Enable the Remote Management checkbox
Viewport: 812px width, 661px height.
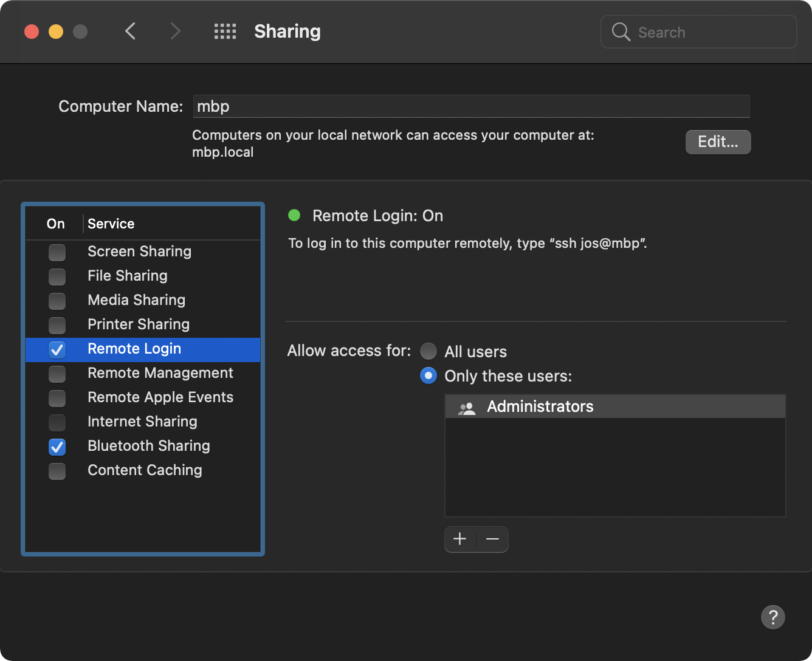[x=57, y=374]
